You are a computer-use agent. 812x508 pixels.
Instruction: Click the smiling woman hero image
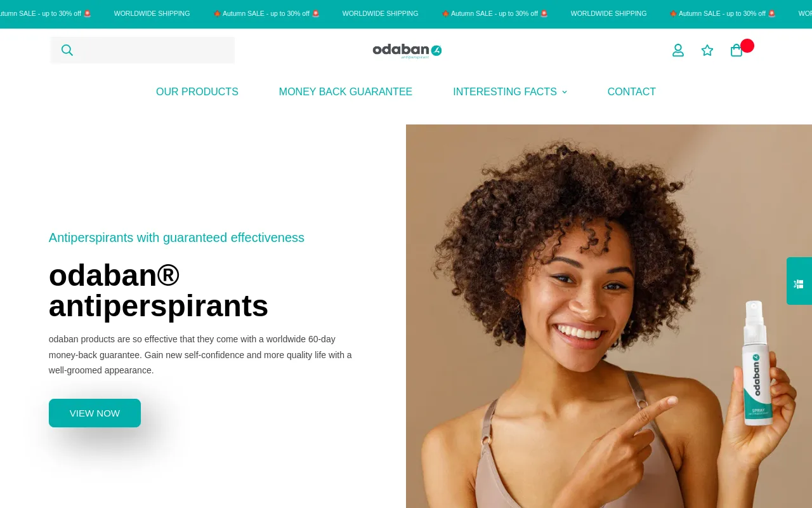[609, 316]
